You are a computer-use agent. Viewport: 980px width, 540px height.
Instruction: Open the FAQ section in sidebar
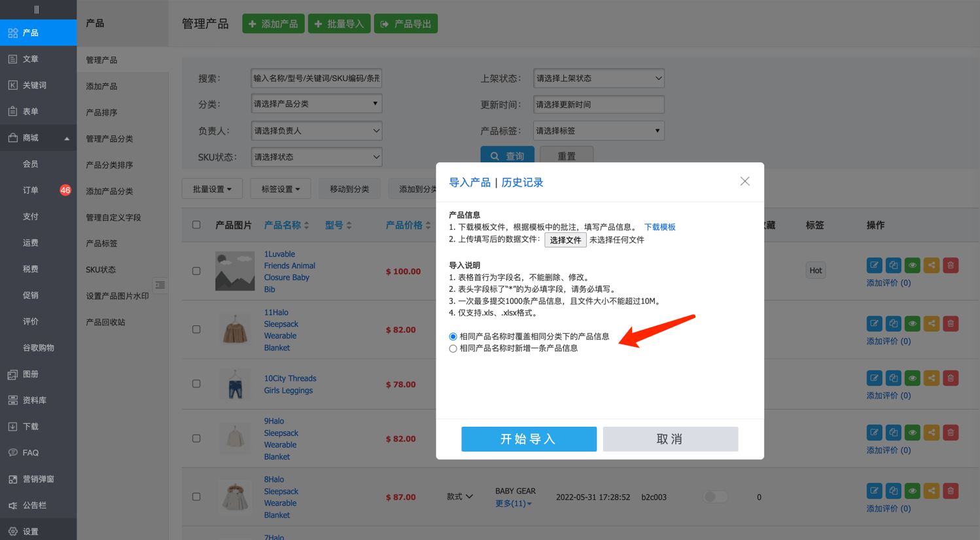[30, 453]
